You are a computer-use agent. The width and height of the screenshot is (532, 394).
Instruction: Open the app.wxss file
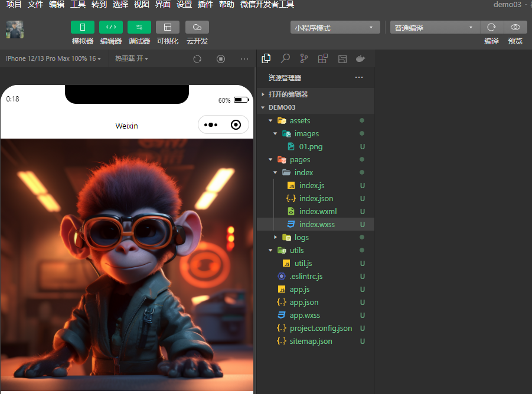(x=315, y=316)
